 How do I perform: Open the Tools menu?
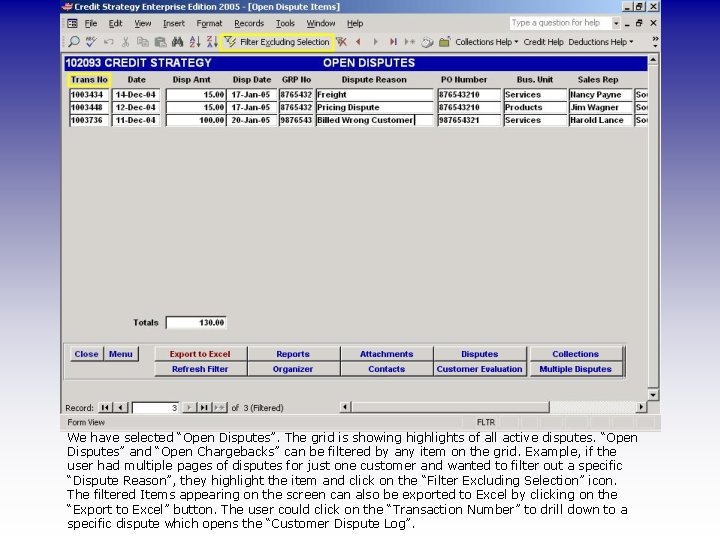[x=285, y=23]
